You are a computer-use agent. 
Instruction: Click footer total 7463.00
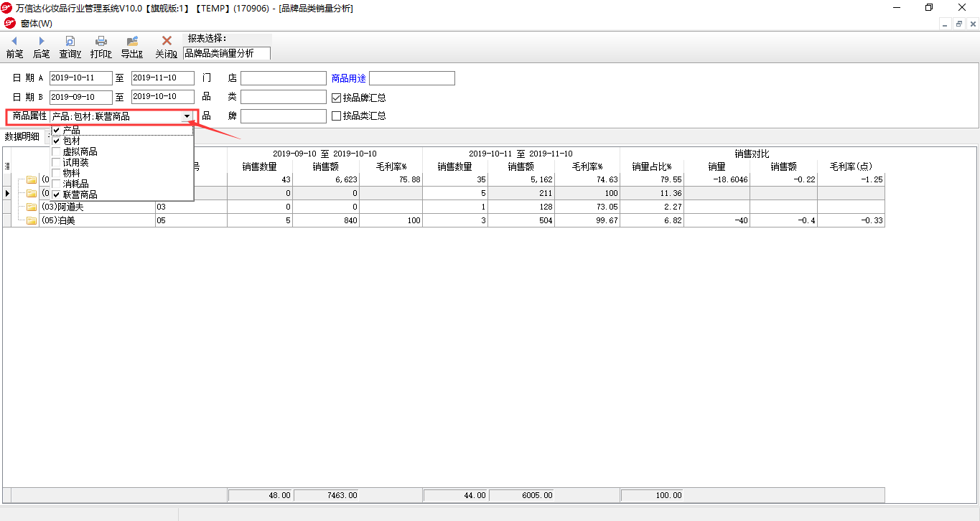[x=327, y=495]
